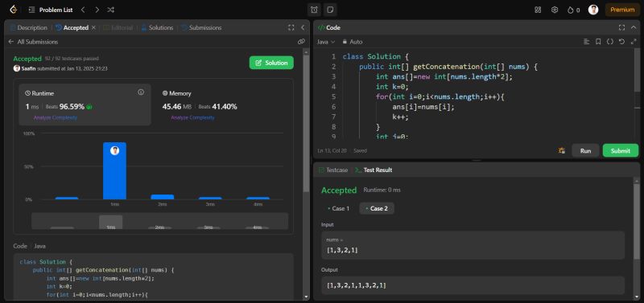Viewport: 644px width, 303px height.
Task: Open the notes sticky icon
Action: point(329,10)
